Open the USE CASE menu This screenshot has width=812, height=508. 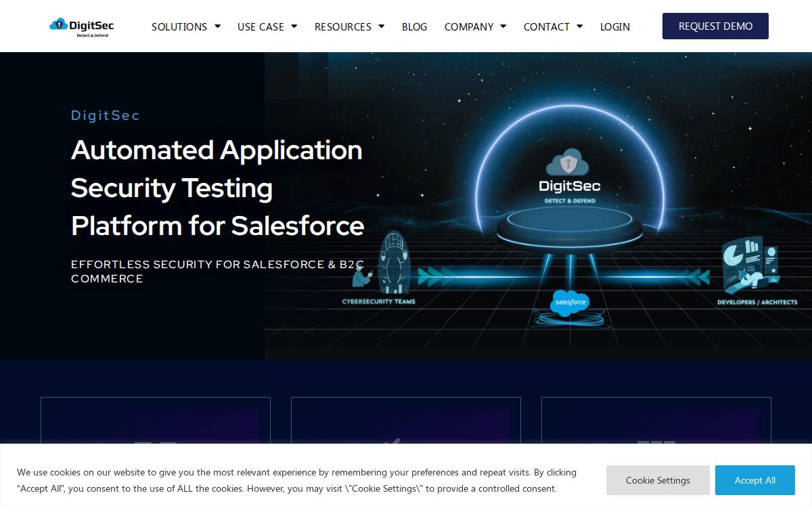[261, 26]
